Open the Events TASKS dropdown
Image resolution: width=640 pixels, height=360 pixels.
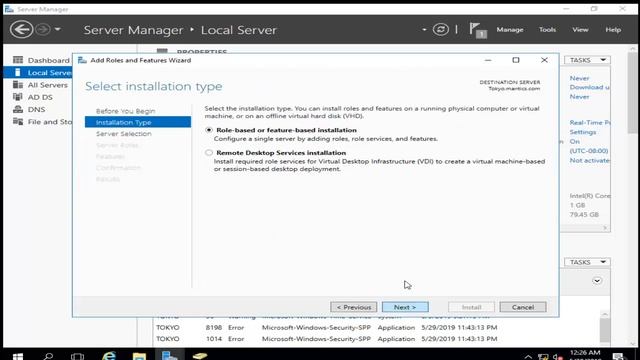587,262
